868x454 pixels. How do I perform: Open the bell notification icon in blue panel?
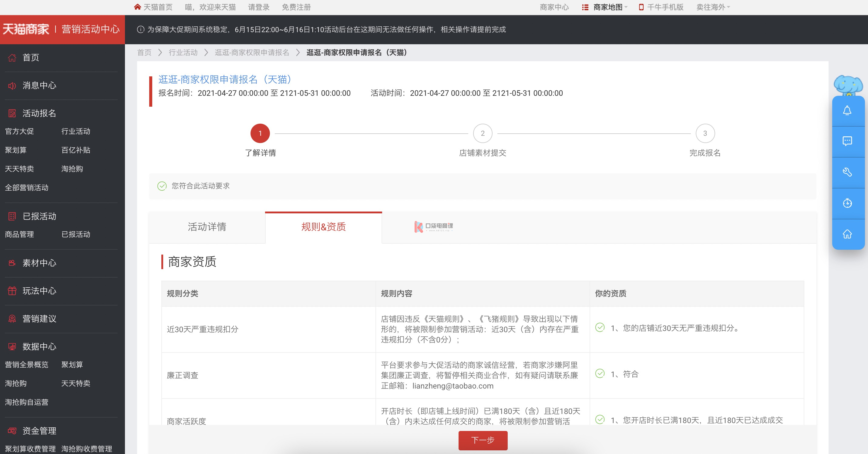[847, 111]
